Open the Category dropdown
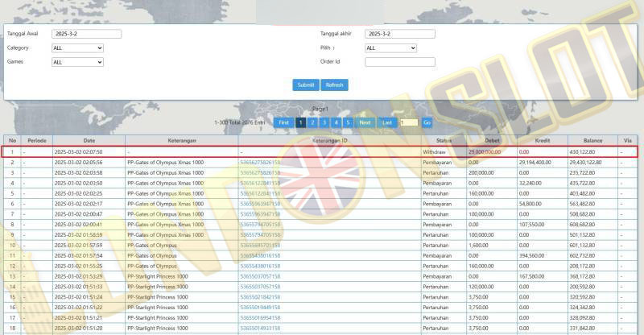 pos(77,48)
